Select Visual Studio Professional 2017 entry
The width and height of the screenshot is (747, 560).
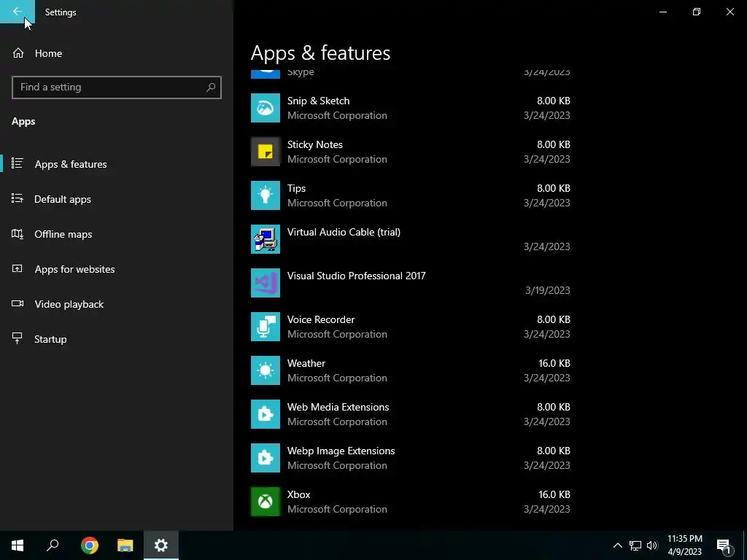click(x=411, y=283)
